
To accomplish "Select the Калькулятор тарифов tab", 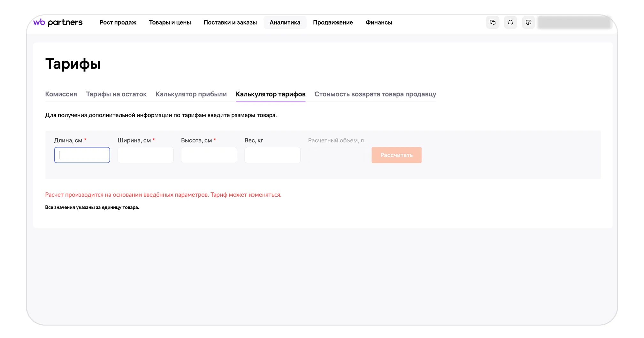I will point(271,94).
